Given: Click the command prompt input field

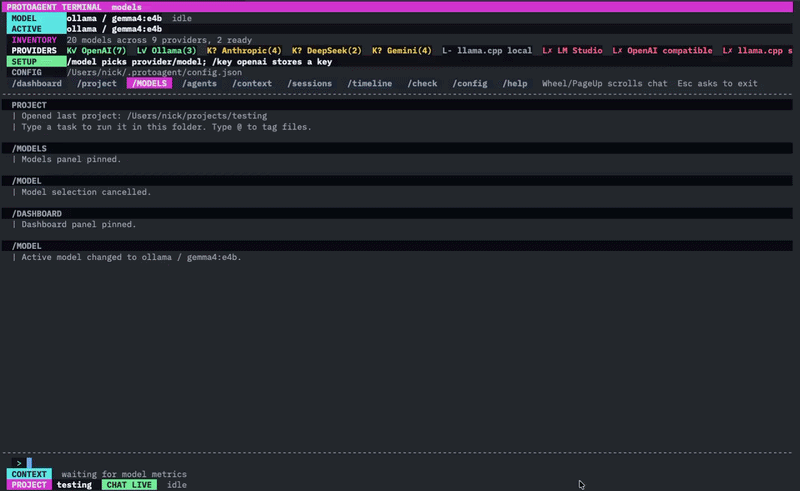Looking at the screenshot, I should [x=400, y=463].
